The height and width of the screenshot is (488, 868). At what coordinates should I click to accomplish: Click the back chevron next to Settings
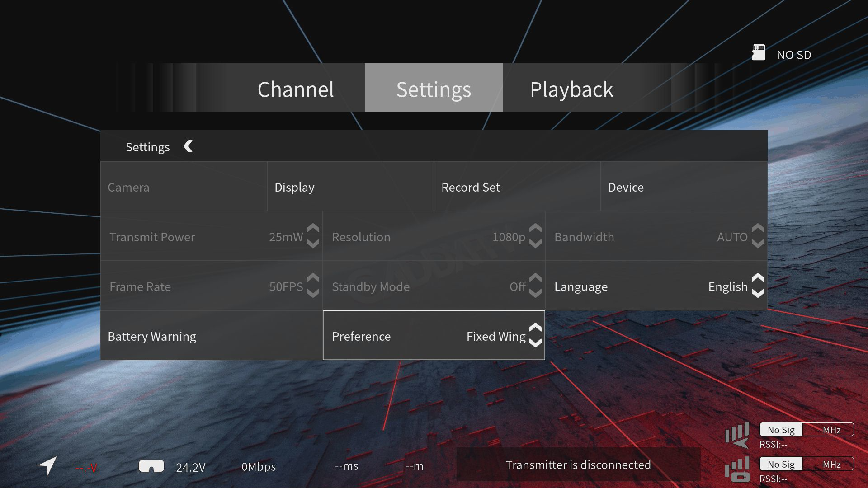pos(189,146)
